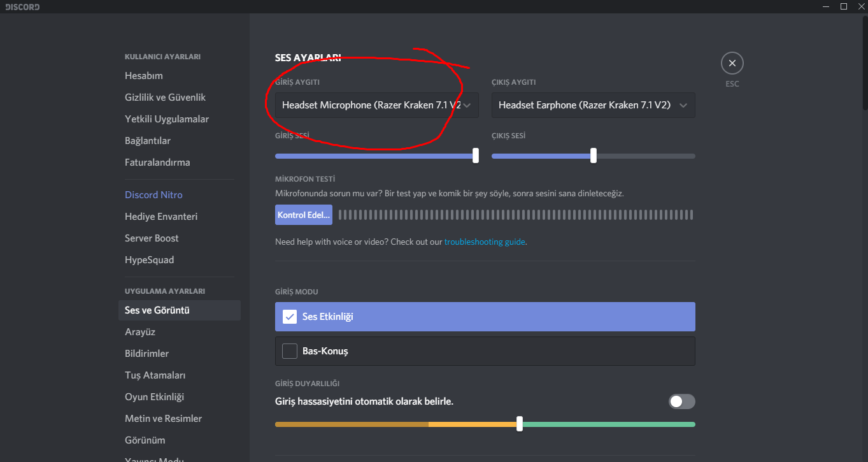Close the Discord window
Image resolution: width=868 pixels, height=462 pixels.
(860, 6)
